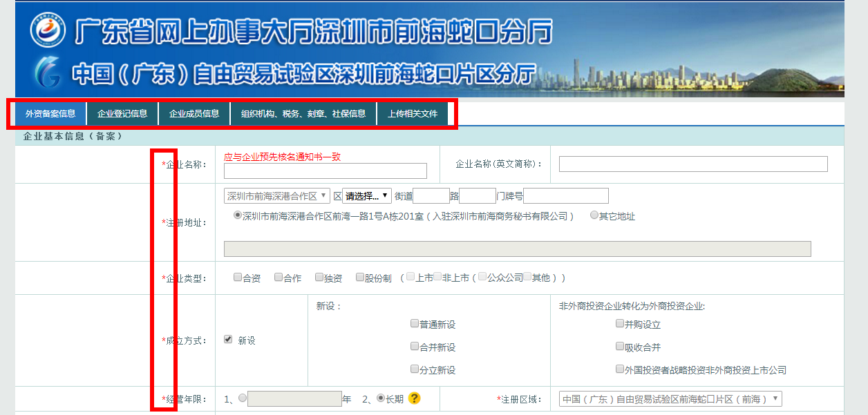Expand the 注册区域 dropdown
The height and width of the screenshot is (415, 868).
[670, 399]
